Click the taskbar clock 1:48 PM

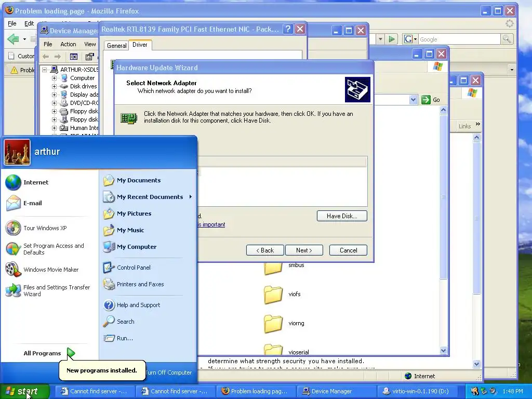pyautogui.click(x=513, y=391)
